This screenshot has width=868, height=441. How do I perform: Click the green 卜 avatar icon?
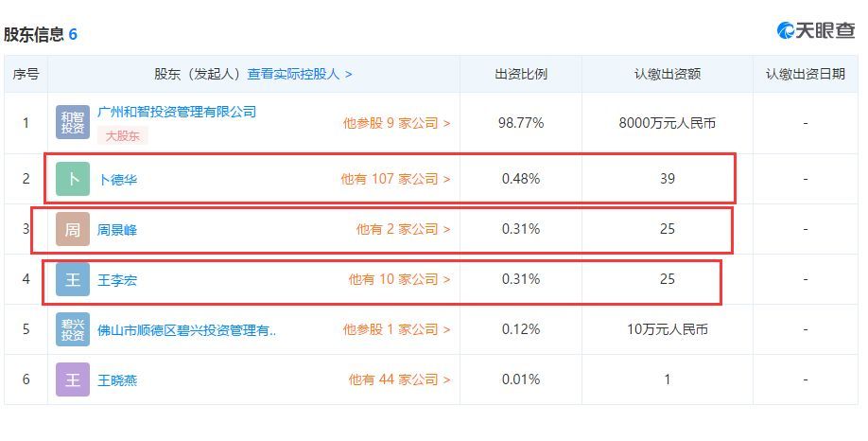73,179
